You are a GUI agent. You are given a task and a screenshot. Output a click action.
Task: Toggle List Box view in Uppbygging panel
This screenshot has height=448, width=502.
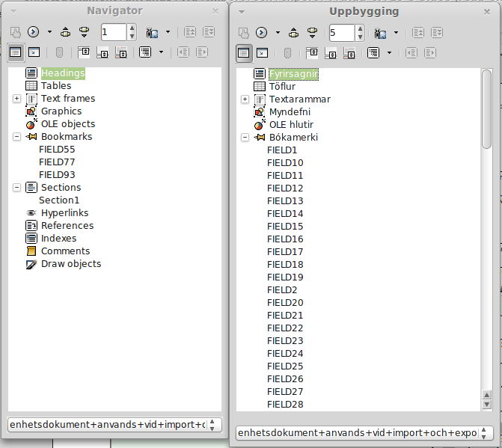(x=244, y=52)
